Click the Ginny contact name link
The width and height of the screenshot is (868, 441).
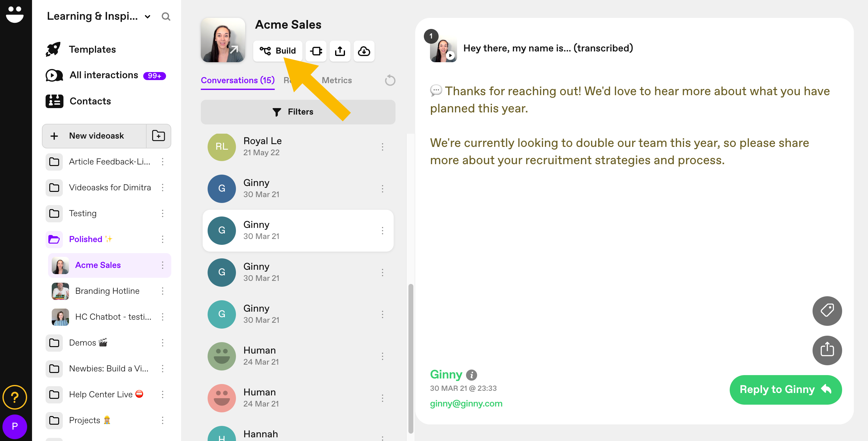(446, 374)
